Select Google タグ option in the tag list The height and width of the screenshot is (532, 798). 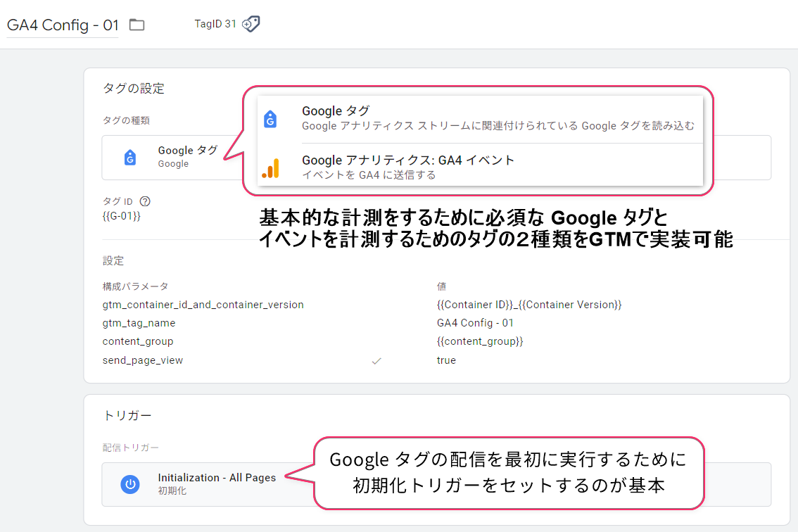coord(481,119)
